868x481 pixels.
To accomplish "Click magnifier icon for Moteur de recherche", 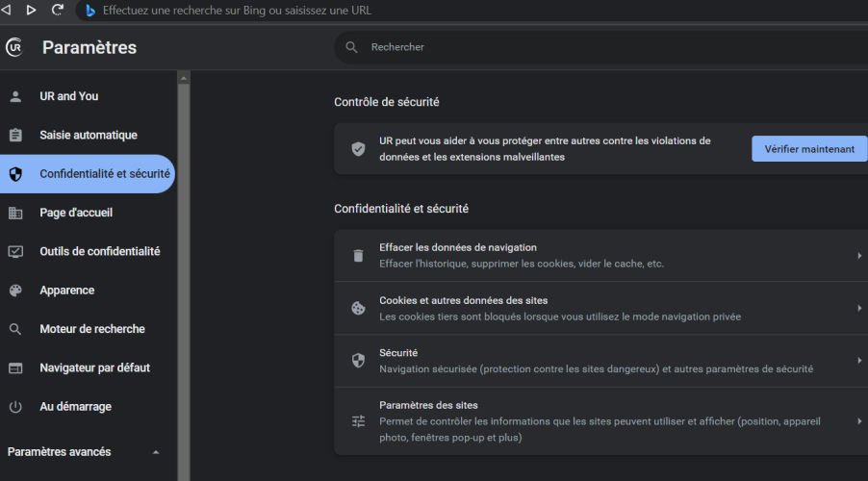I will click(x=15, y=329).
